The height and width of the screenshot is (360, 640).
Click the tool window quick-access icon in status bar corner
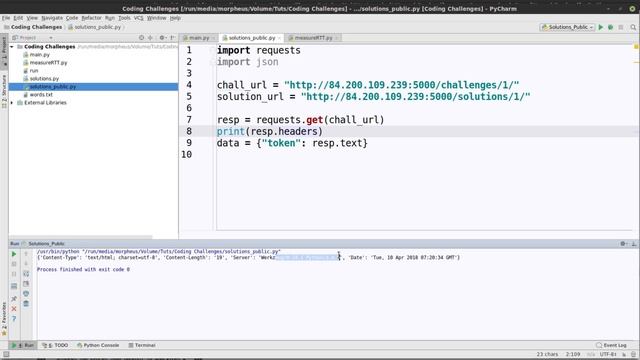[x=6, y=354]
